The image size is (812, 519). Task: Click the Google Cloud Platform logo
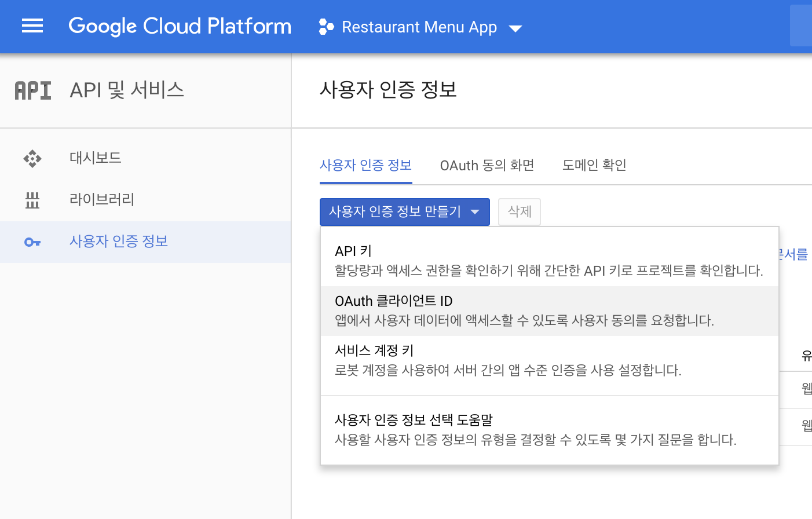tap(180, 26)
